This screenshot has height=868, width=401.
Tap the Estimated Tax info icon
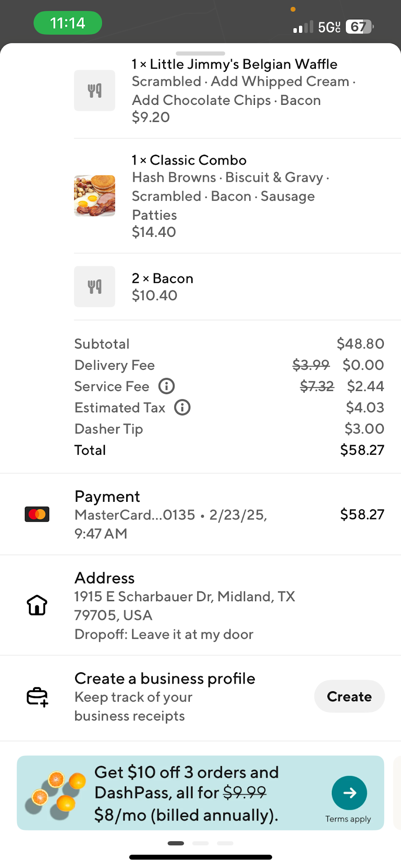(x=182, y=408)
